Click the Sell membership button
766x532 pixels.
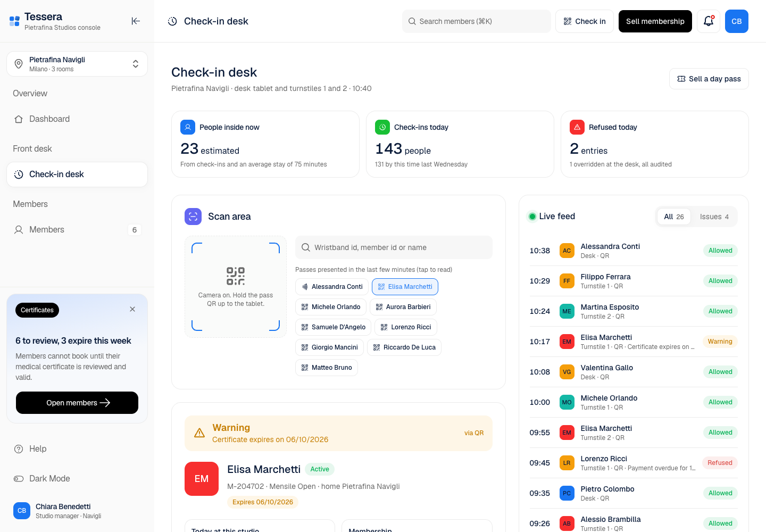655,21
